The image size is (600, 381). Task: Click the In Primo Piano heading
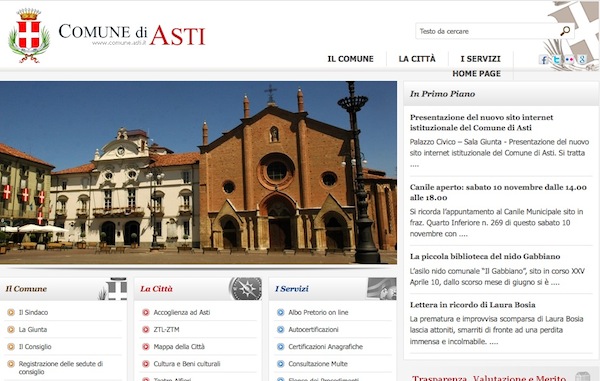442,94
